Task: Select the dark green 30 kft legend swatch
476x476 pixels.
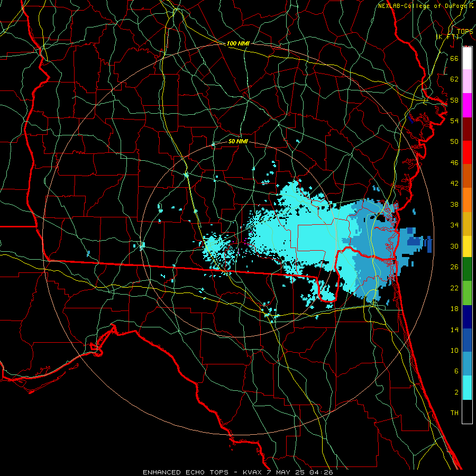Action: tap(467, 269)
